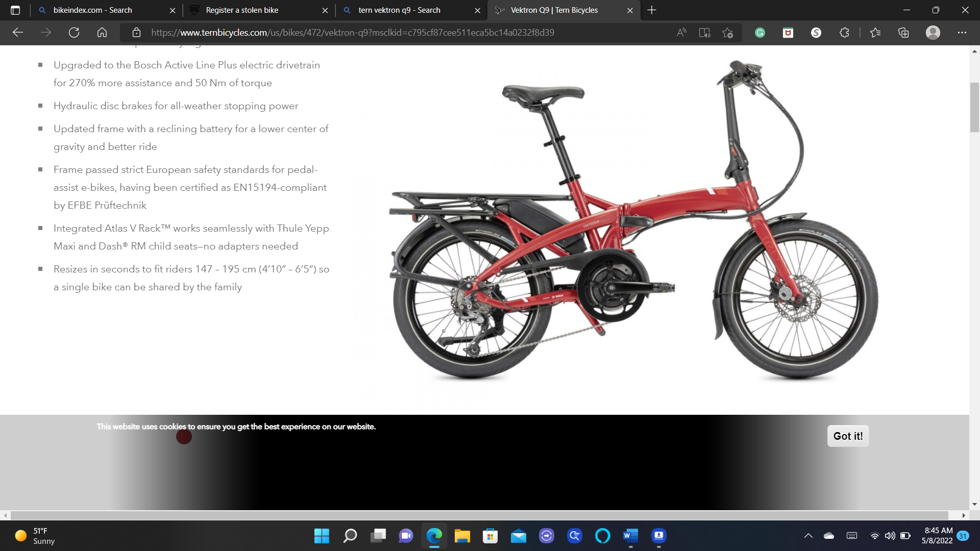
Task: Add the current page to favorites
Action: coord(727,32)
